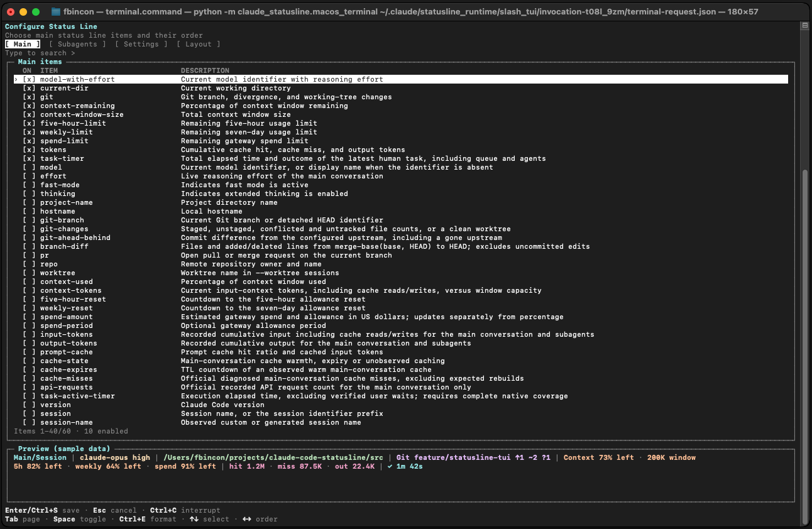The width and height of the screenshot is (812, 529).
Task: Check the git-branch item box
Action: (x=30, y=221)
